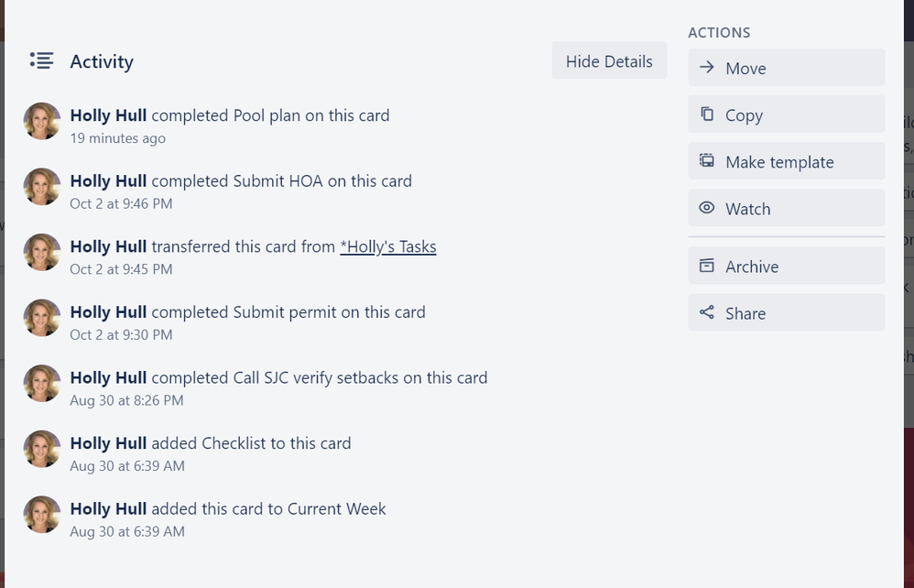
Task: Click the Archive box icon
Action: tap(706, 266)
